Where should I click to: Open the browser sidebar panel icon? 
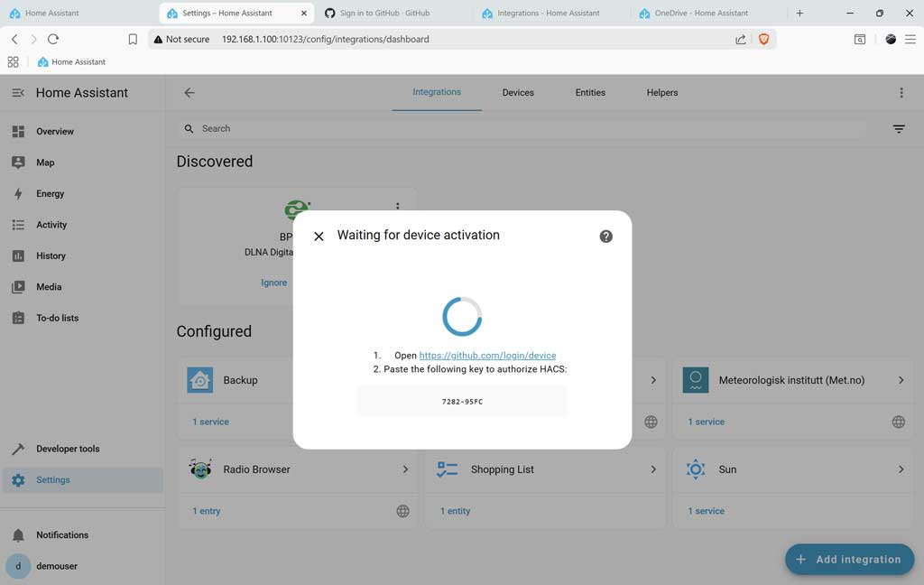pyautogui.click(x=860, y=39)
